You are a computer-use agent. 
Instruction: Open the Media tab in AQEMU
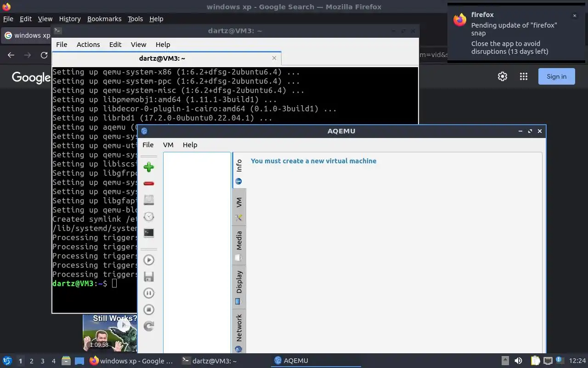[x=239, y=245]
